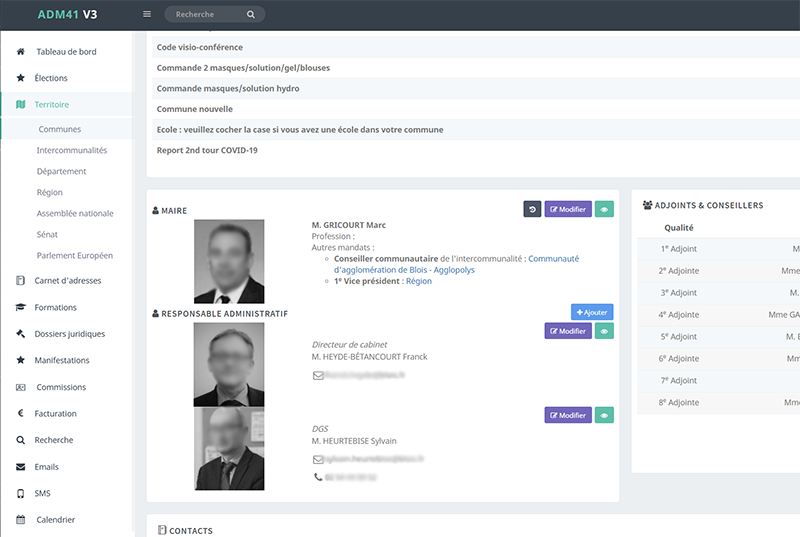Viewport: 800px width, 537px height.
Task: Click the magnifier icon beside sidebar Recherche
Action: (20, 440)
